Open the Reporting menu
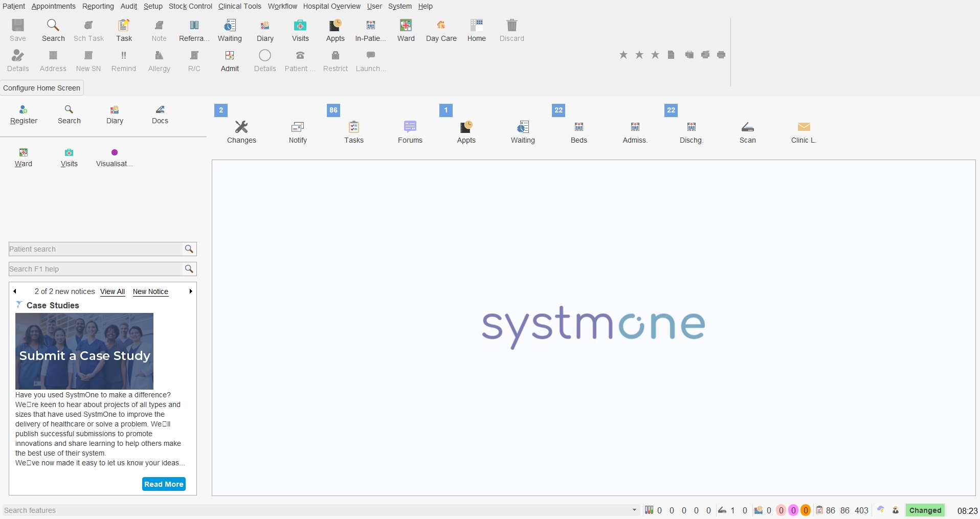The image size is (980, 519). [x=98, y=6]
